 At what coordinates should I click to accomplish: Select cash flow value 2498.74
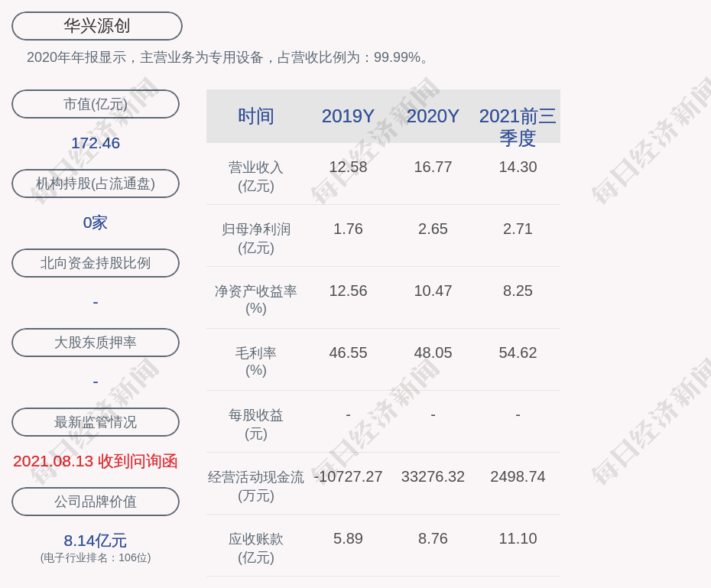[518, 477]
